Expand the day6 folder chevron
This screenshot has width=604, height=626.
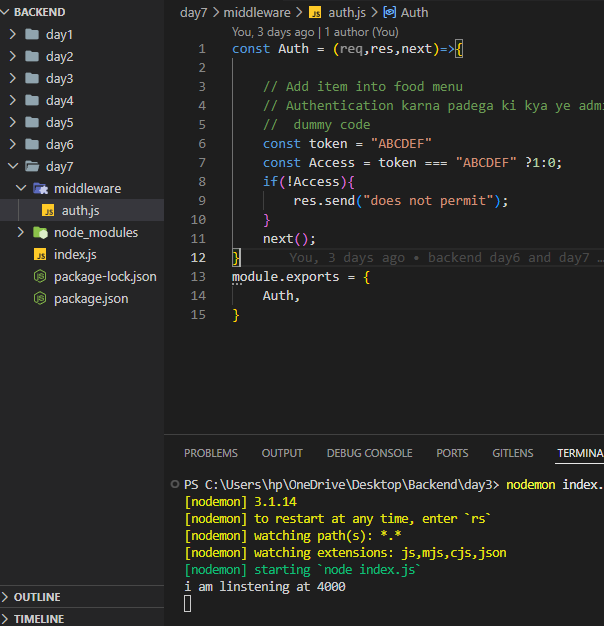13,144
